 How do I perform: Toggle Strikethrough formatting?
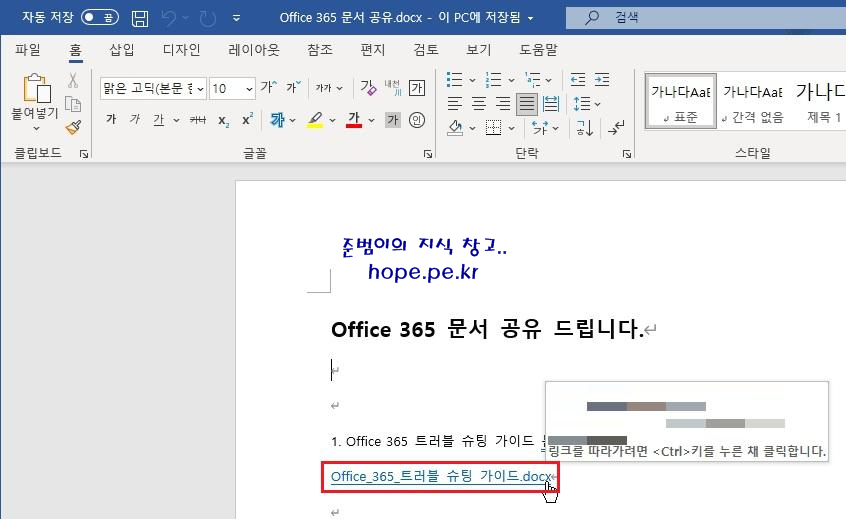pos(198,120)
